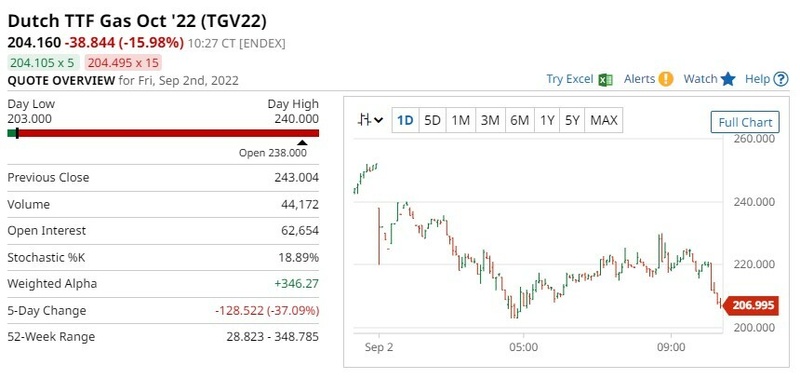Click the chart type bar icon
The width and height of the screenshot is (800, 392).
[364, 120]
